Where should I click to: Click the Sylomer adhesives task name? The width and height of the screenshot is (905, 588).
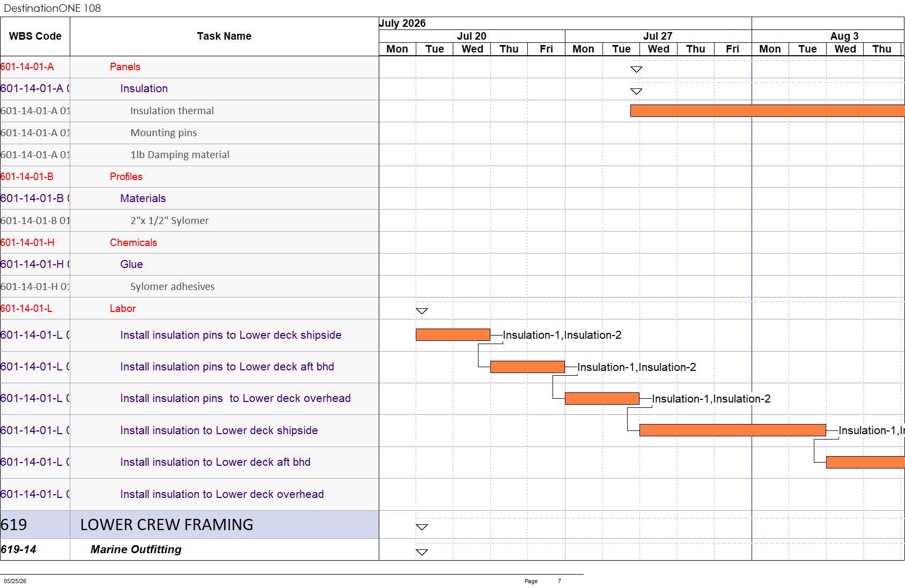click(172, 287)
